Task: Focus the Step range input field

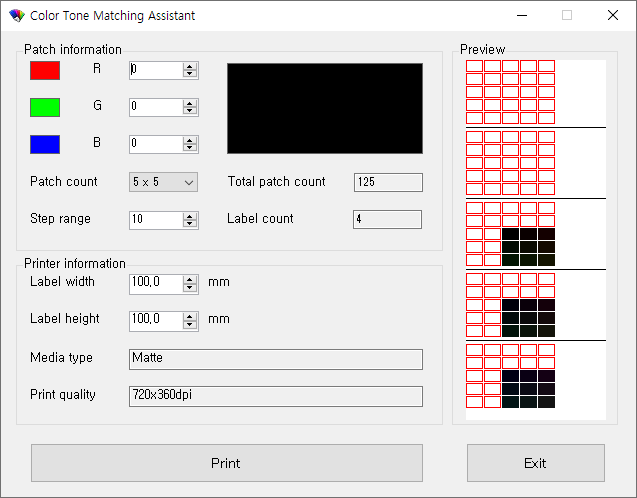Action: (156, 220)
